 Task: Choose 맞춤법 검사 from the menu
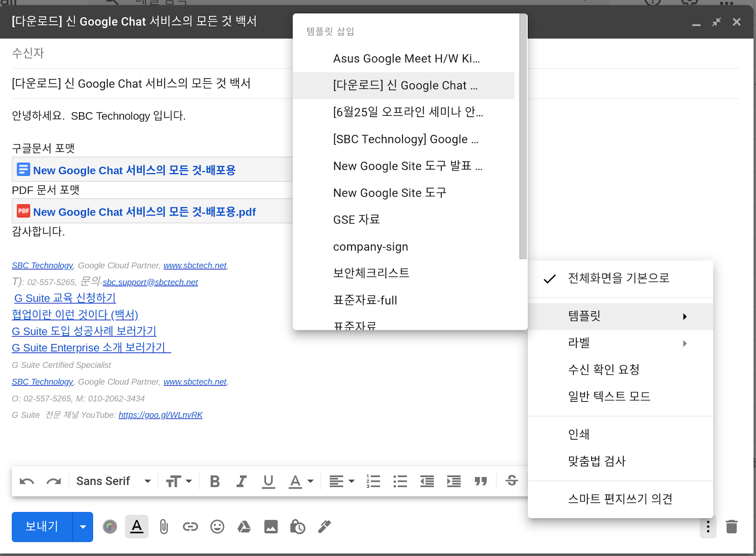click(620, 461)
